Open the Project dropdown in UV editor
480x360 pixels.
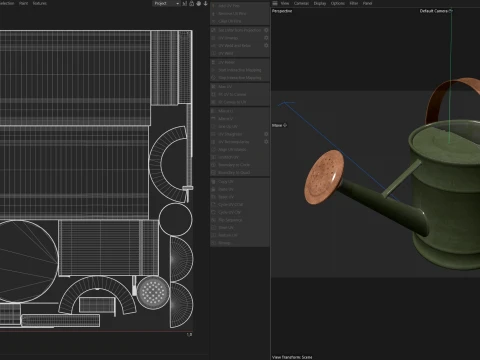point(166,3)
